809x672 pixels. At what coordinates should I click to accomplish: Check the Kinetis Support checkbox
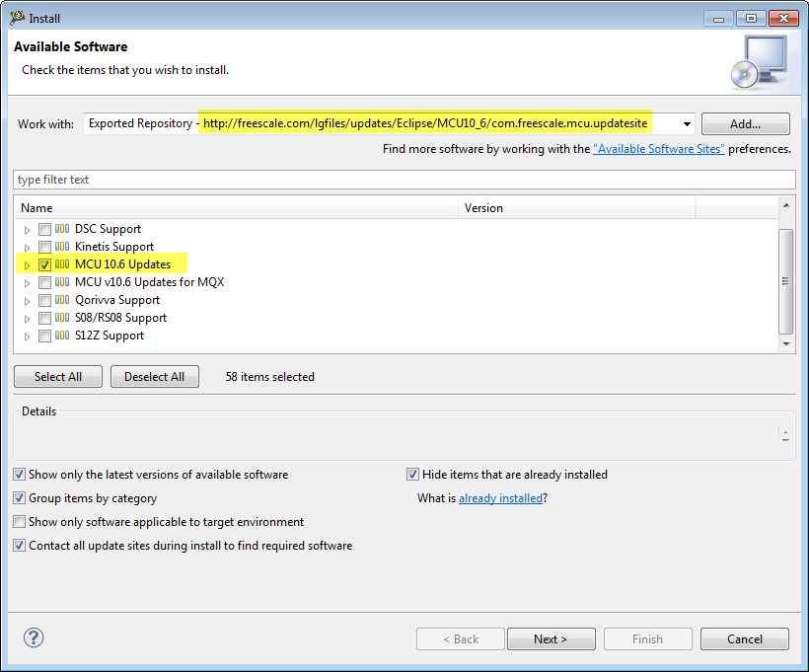click(44, 247)
